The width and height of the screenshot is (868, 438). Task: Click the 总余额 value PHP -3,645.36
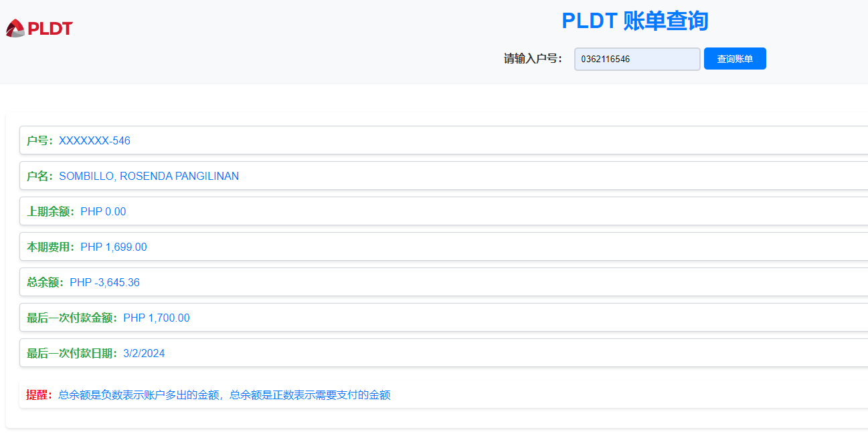click(x=104, y=282)
